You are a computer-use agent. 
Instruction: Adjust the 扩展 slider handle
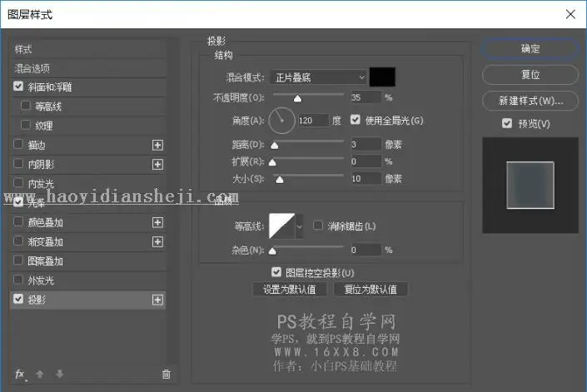tap(272, 162)
